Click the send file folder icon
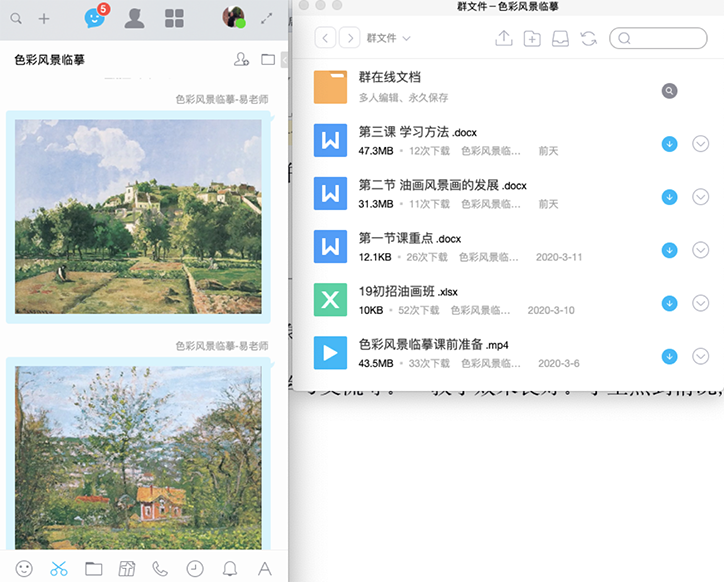 [x=93, y=568]
